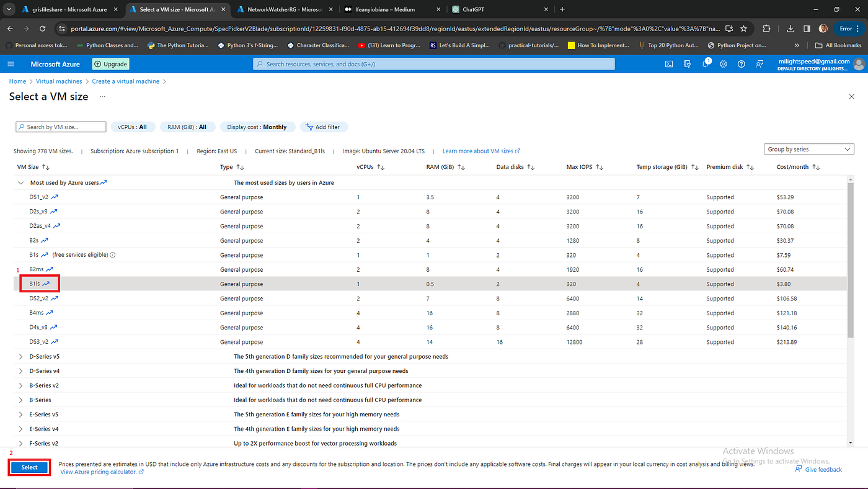Open vCPUs : All filter pill
The height and width of the screenshot is (489, 868).
click(132, 127)
